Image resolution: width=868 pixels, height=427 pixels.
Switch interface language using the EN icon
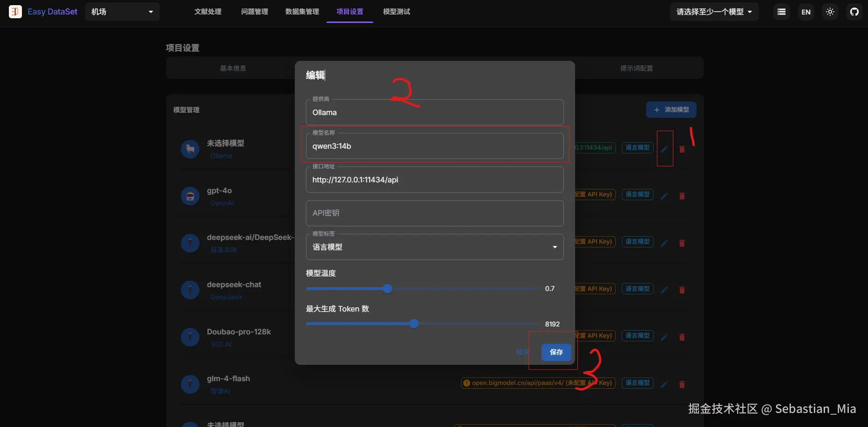806,12
